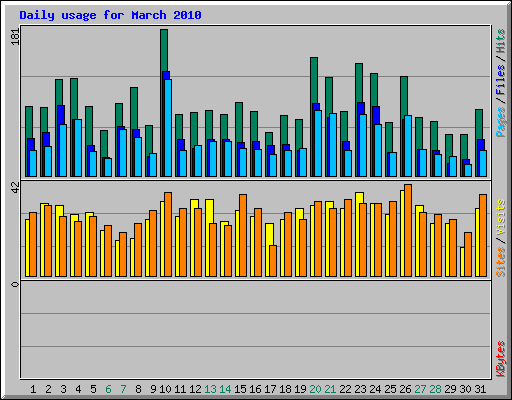Click green weekend day 27 label
Image resolution: width=512 pixels, height=400 pixels.
[420, 389]
